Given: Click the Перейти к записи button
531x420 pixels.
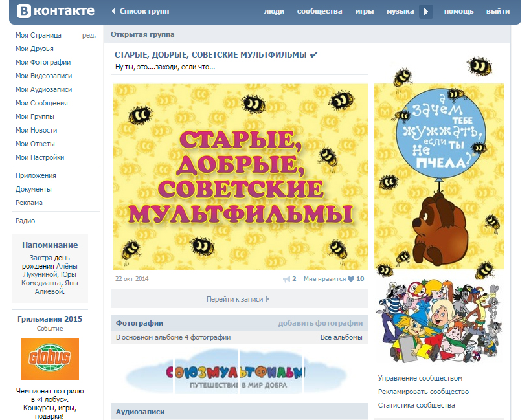Looking at the screenshot, I should point(239,298).
